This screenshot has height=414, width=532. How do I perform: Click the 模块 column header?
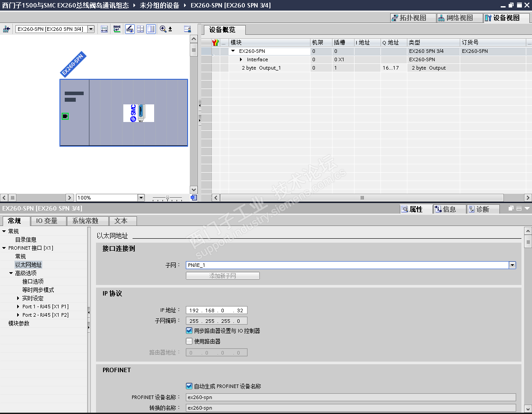[269, 42]
